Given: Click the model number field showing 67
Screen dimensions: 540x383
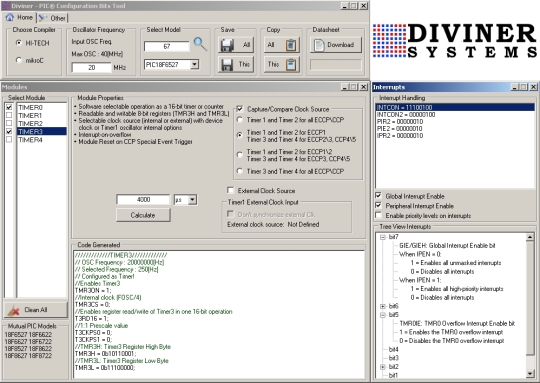Looking at the screenshot, I should coord(167,46).
